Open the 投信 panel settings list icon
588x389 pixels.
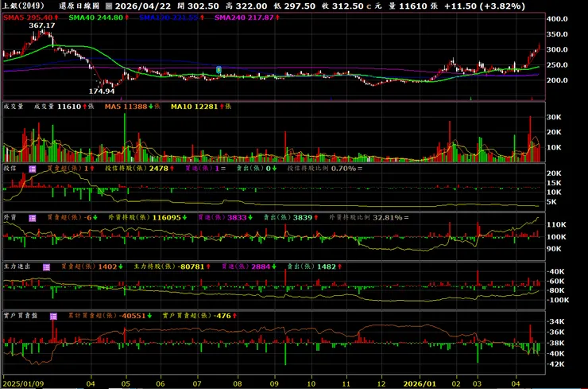click(x=33, y=169)
